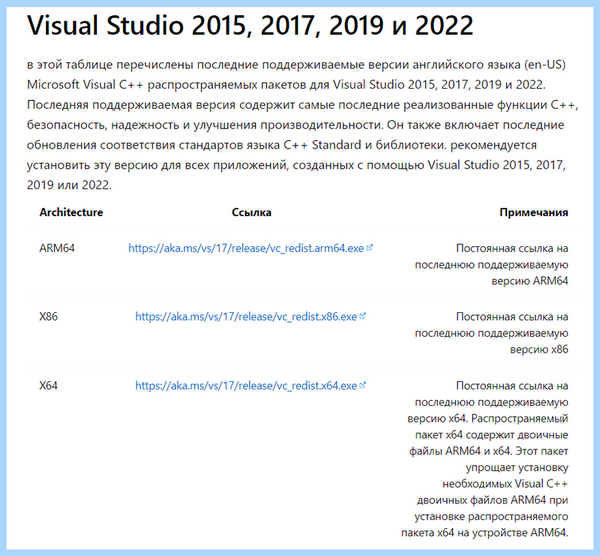The image size is (600, 556).
Task: Click paragraph line starting 'в этой таблице перечислены'
Action: (x=296, y=65)
